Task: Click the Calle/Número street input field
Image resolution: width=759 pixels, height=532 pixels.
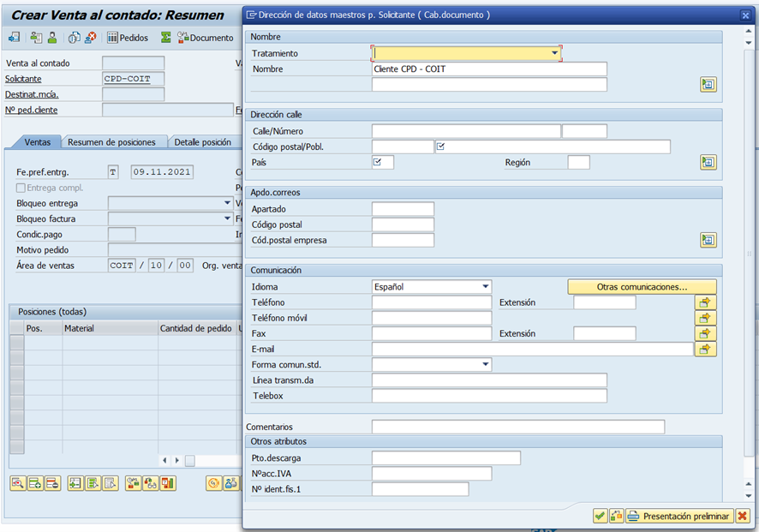Action: tap(466, 131)
